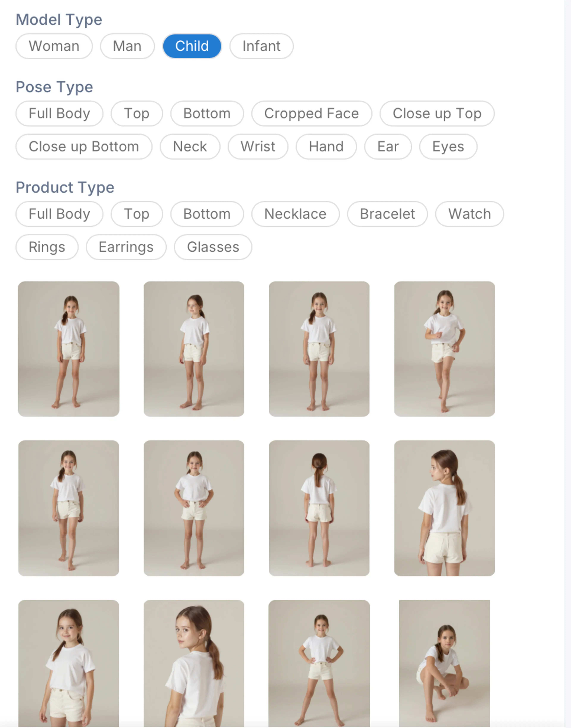Select the Hand pose filter
The width and height of the screenshot is (571, 728).
pos(326,147)
